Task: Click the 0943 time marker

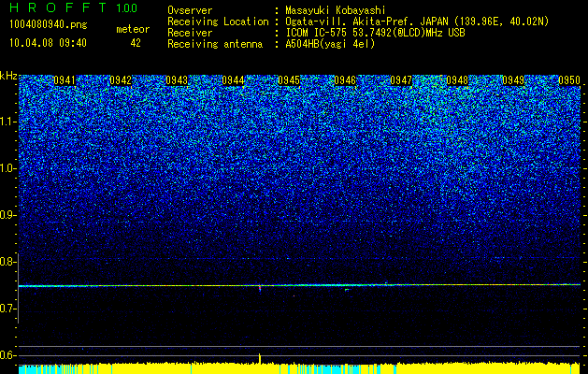Action: pyautogui.click(x=177, y=80)
